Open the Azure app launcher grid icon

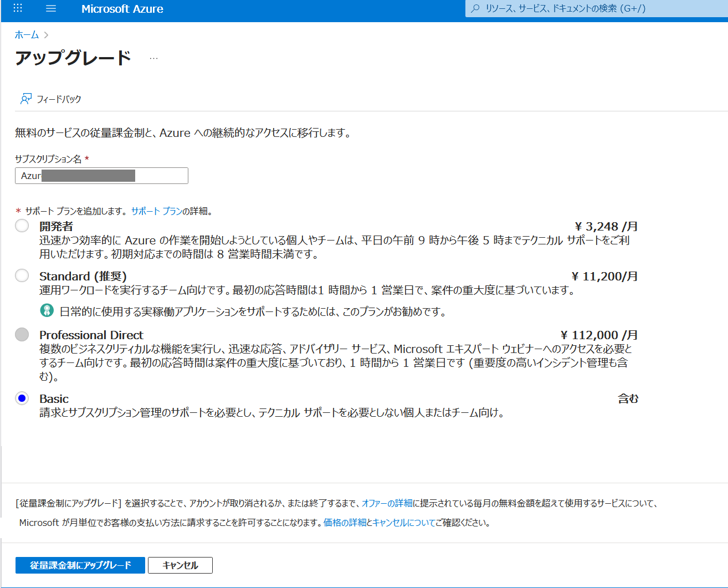click(18, 8)
